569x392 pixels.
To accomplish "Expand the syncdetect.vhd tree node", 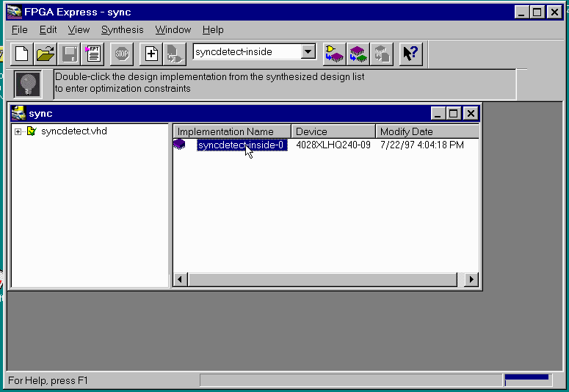I will click(x=18, y=131).
